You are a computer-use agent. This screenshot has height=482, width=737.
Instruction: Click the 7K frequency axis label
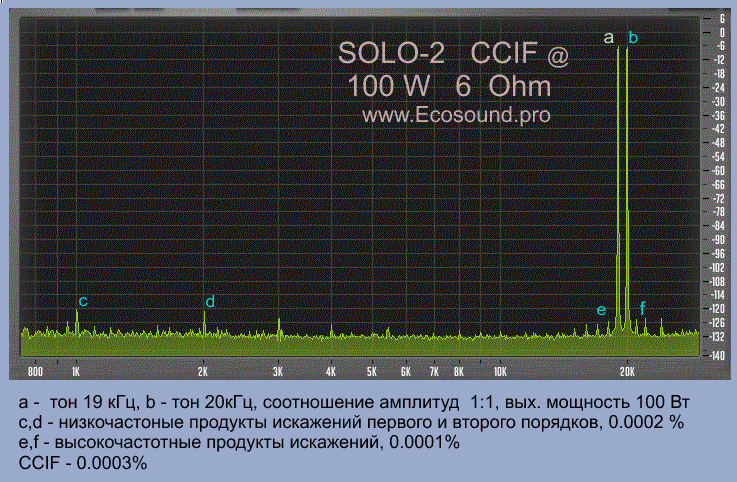point(434,372)
